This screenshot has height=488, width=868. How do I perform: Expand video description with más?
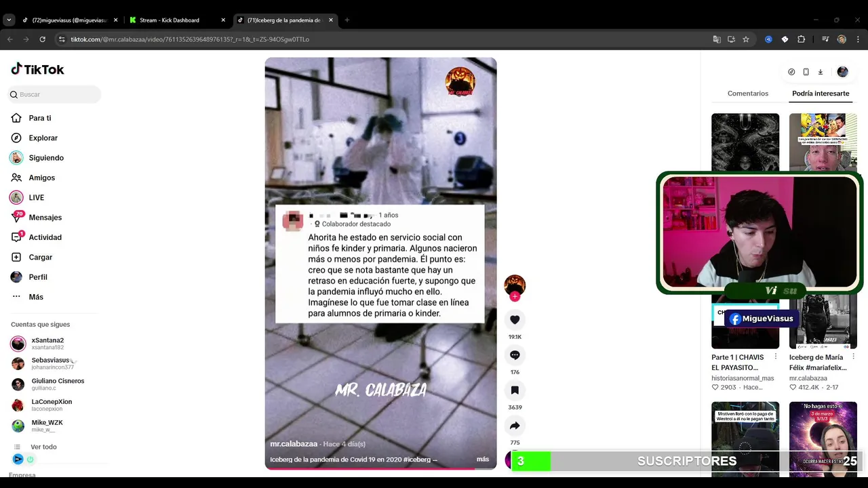[x=482, y=459]
